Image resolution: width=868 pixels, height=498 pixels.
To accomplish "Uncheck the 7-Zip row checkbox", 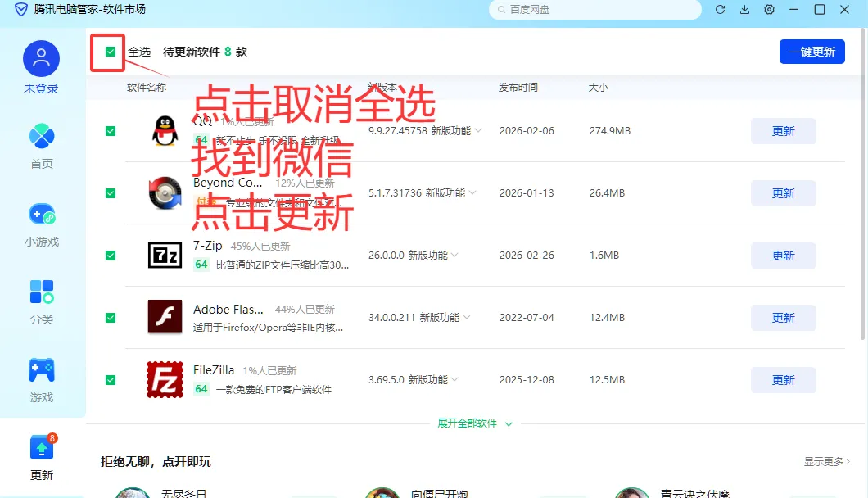I will (x=111, y=255).
